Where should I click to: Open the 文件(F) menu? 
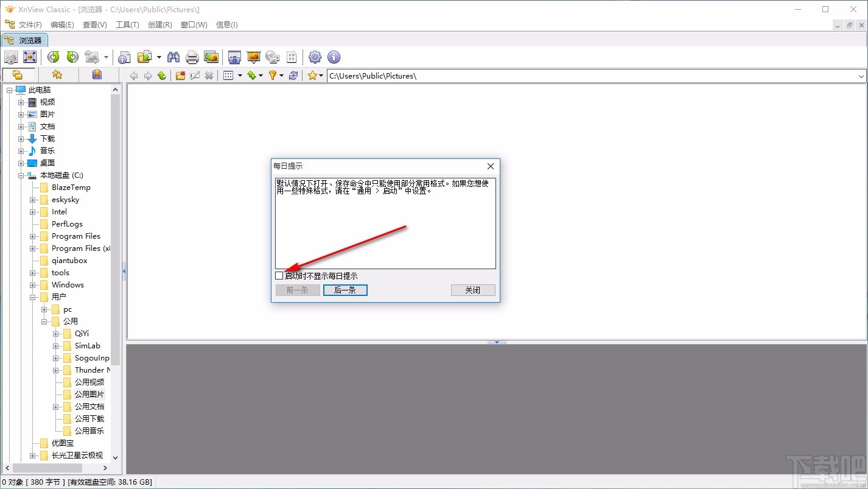coord(30,25)
